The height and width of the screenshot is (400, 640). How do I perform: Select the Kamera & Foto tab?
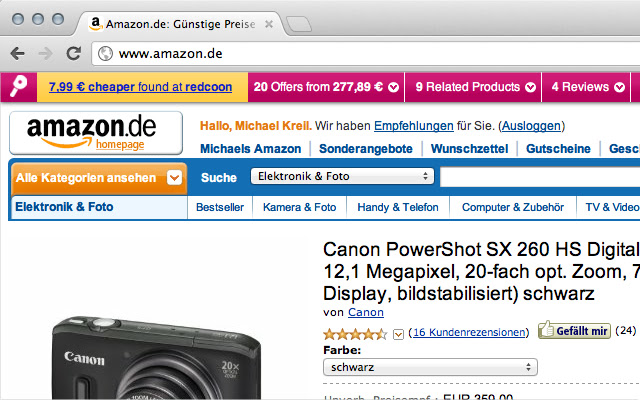pyautogui.click(x=300, y=207)
